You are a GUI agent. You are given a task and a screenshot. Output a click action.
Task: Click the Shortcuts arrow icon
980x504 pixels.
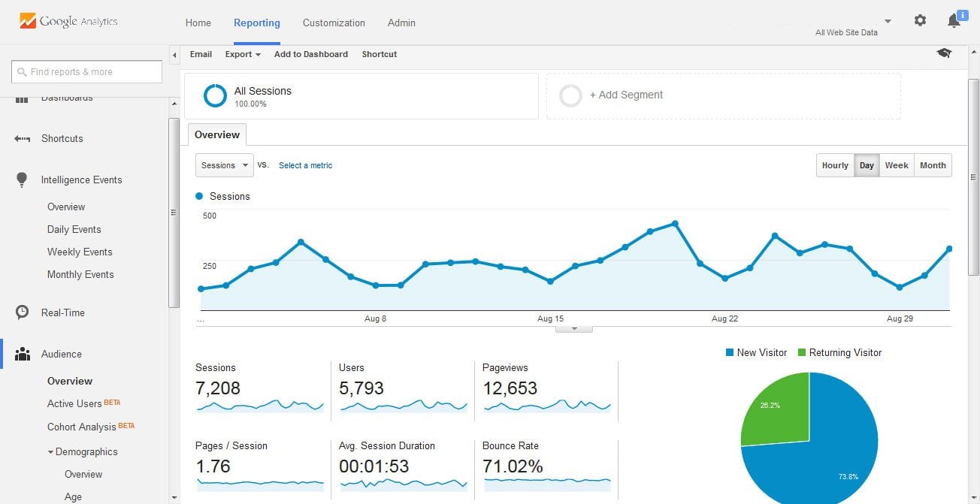[x=23, y=138]
